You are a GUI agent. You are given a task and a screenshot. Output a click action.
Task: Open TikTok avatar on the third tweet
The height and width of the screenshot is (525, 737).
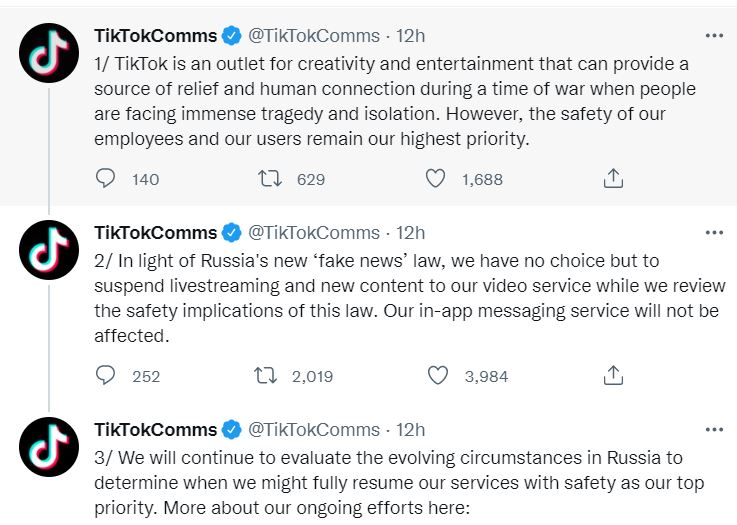click(49, 447)
